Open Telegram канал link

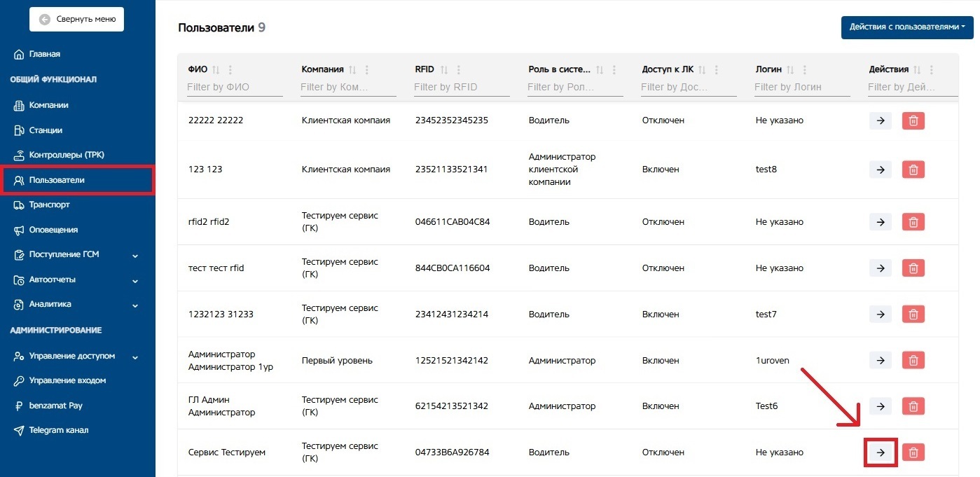pyautogui.click(x=59, y=430)
